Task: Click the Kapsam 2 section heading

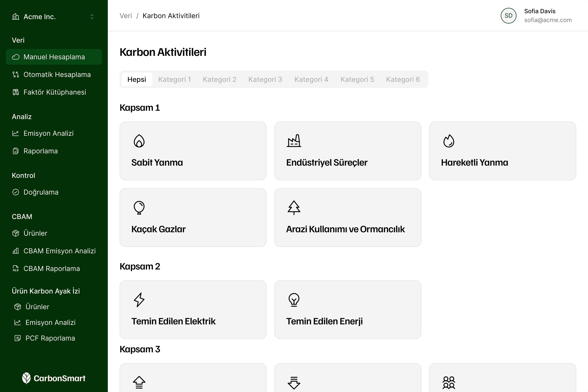Action: coord(140,266)
